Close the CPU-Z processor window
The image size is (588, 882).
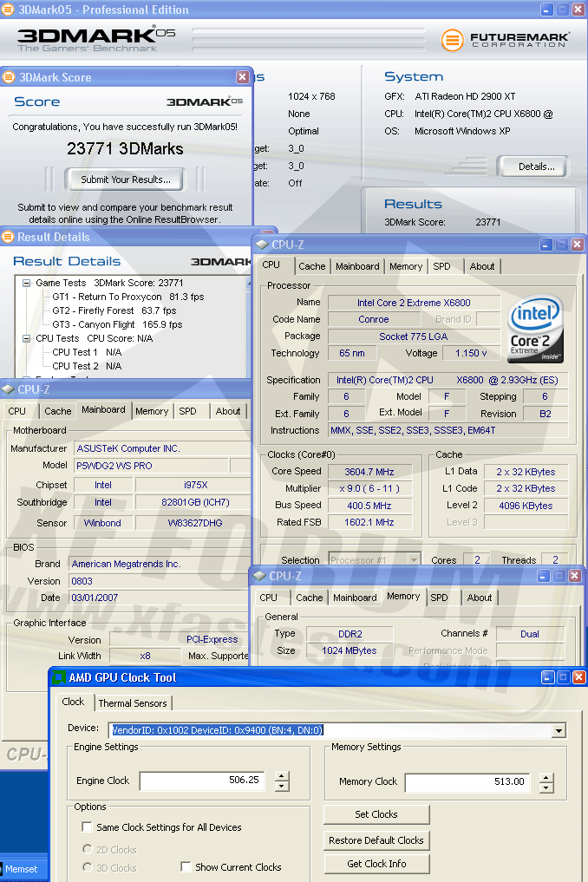(577, 245)
